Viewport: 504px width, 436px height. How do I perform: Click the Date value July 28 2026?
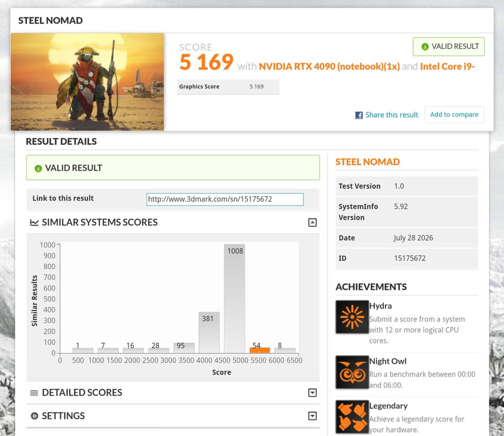413,238
